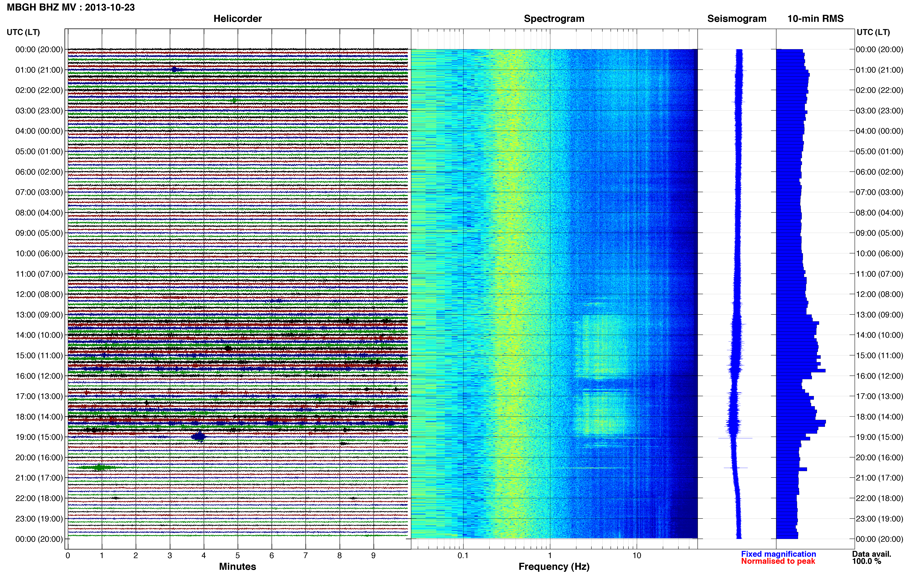The height and width of the screenshot is (578, 924).
Task: Select the Fixed magnification legend text
Action: pos(778,554)
